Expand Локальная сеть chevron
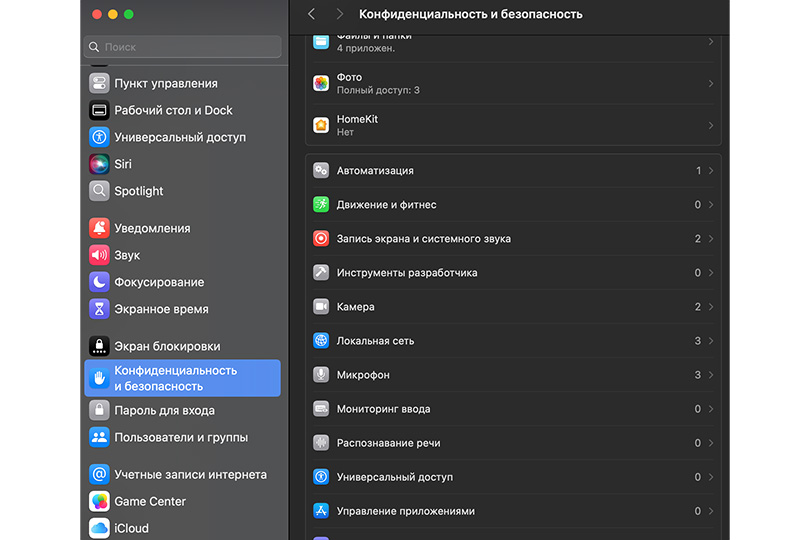Viewport: 810px width, 540px height. tap(711, 341)
